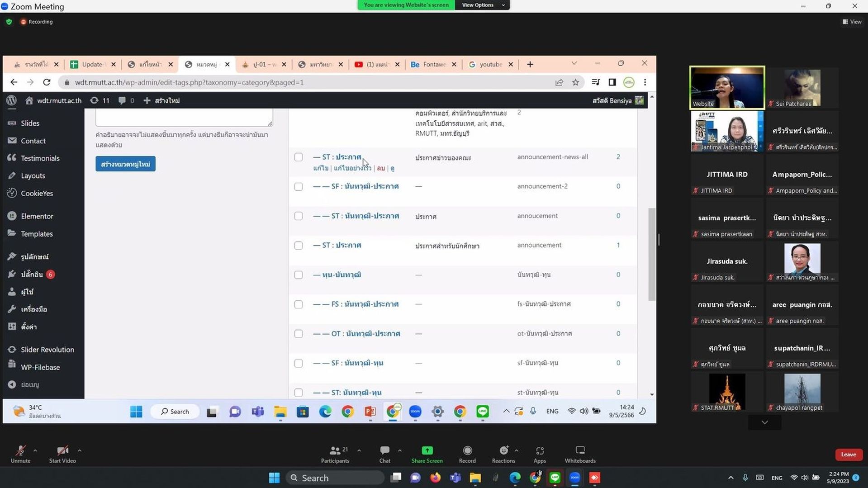868x488 pixels.
Task: Expand the View Options dropdown
Action: click(482, 5)
